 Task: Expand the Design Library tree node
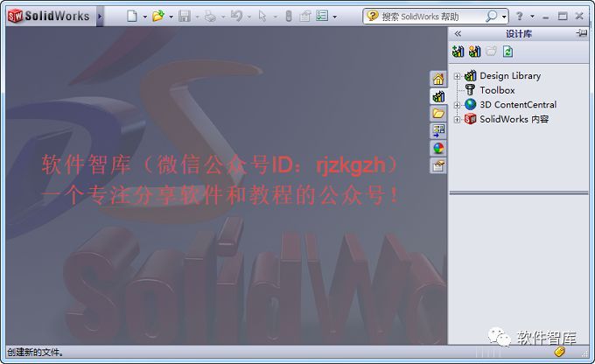(458, 76)
